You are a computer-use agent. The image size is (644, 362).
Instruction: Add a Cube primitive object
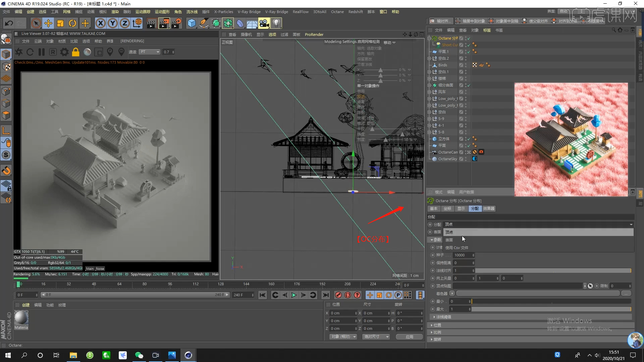point(192,23)
